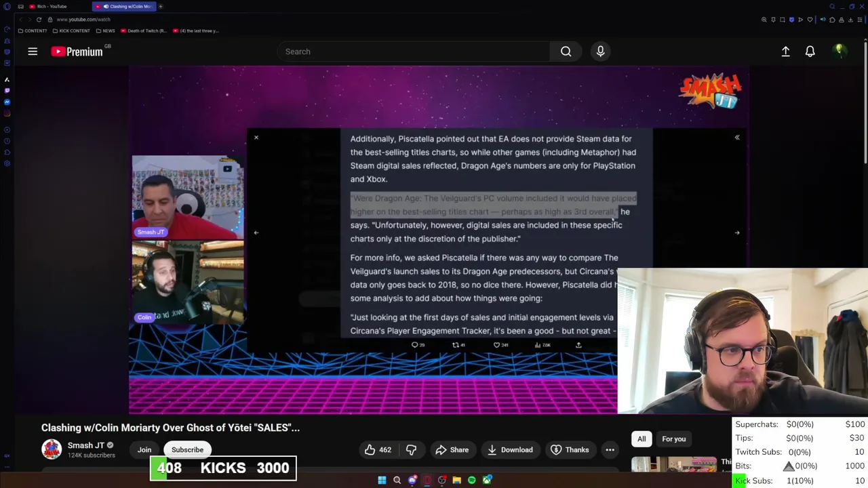Join the Smash JT channel
The width and height of the screenshot is (868, 488).
[144, 450]
